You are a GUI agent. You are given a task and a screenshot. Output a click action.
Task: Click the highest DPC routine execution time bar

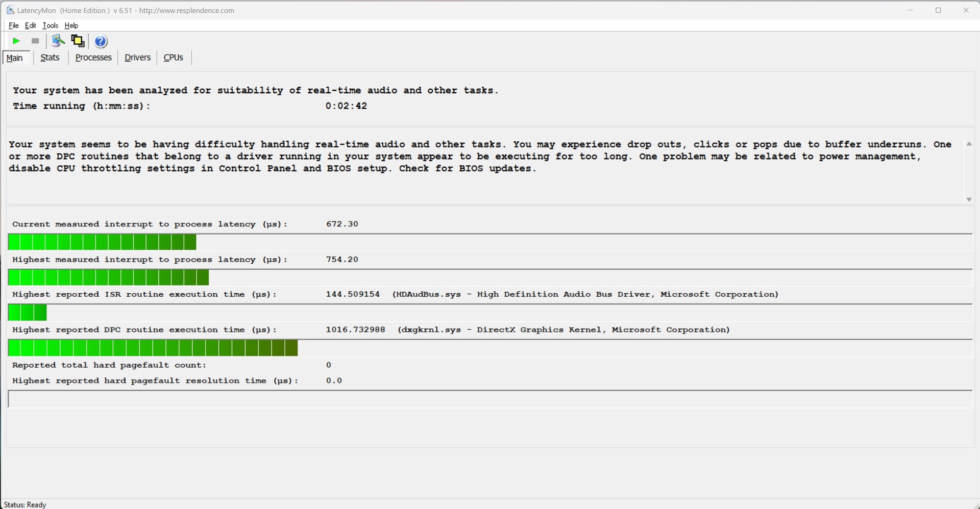click(153, 348)
